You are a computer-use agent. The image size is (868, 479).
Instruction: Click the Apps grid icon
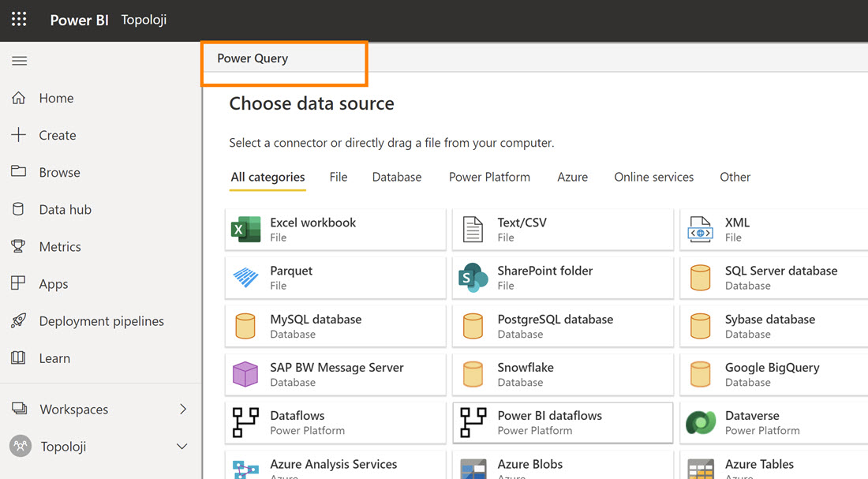(x=18, y=283)
